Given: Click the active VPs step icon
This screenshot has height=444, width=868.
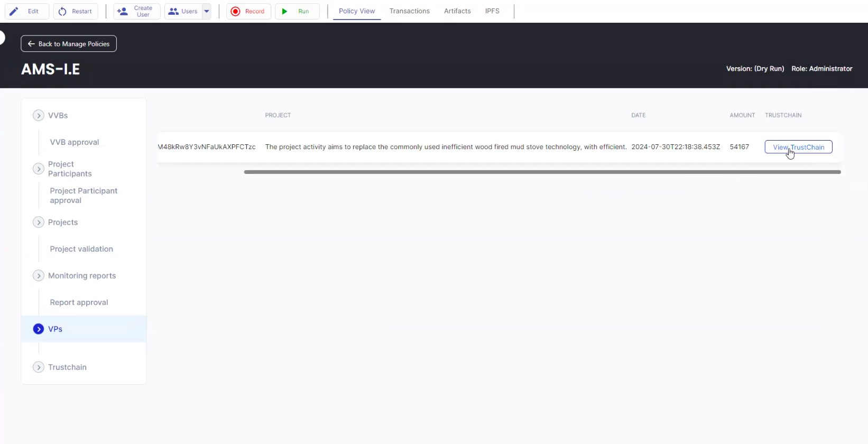Looking at the screenshot, I should pyautogui.click(x=39, y=329).
